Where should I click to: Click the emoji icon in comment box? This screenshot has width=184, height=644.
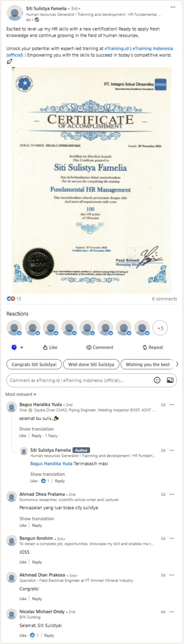click(x=157, y=380)
